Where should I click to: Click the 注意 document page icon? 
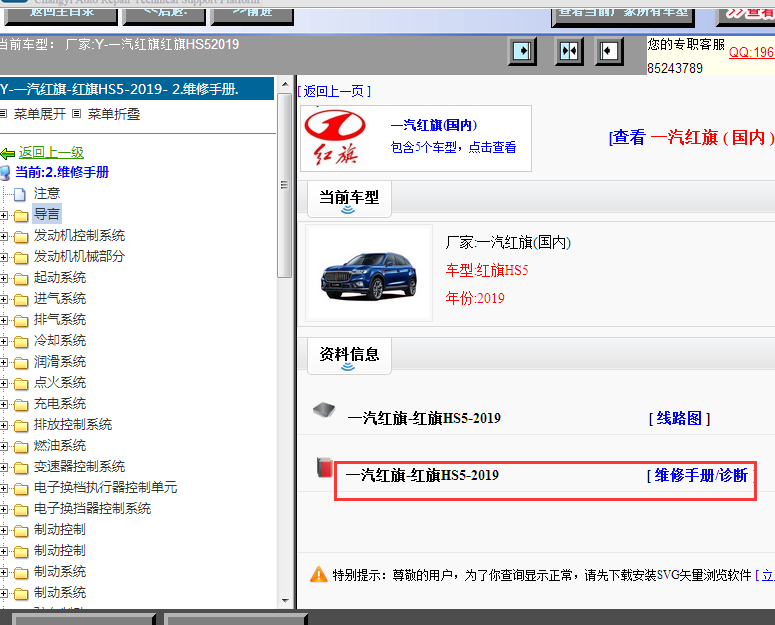(20, 194)
